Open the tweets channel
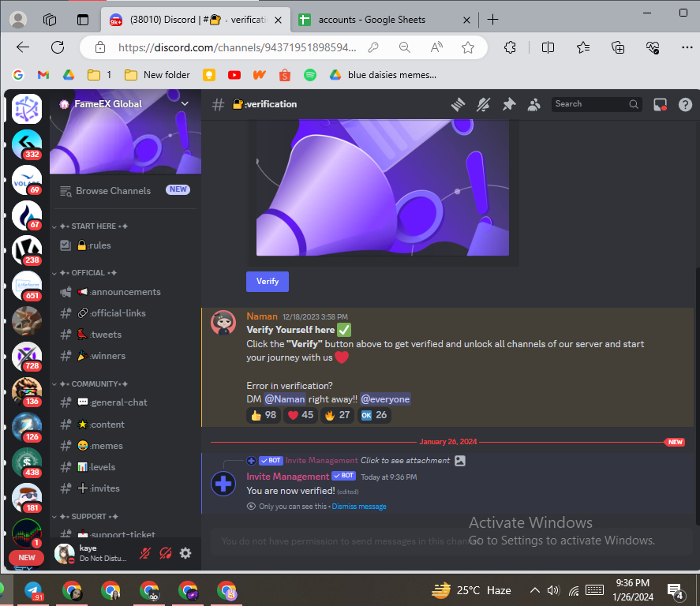700x606 pixels. tap(125, 335)
